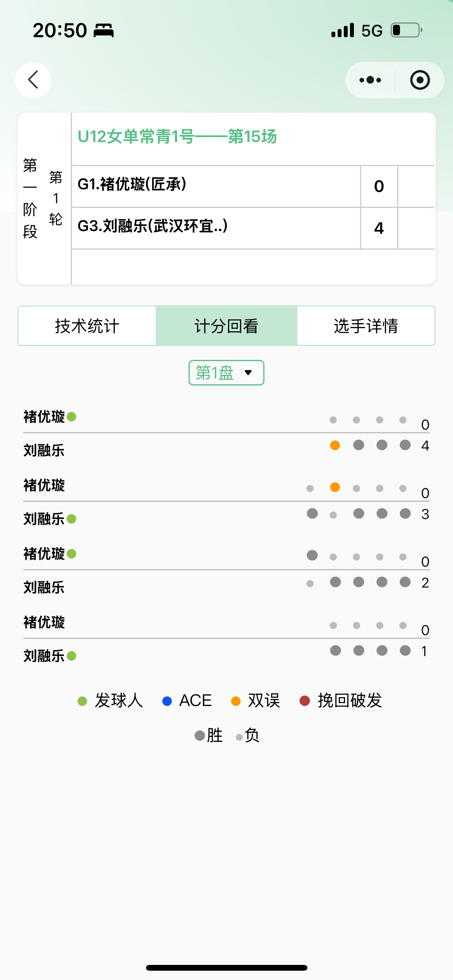Tap the battery status icon

point(406,30)
